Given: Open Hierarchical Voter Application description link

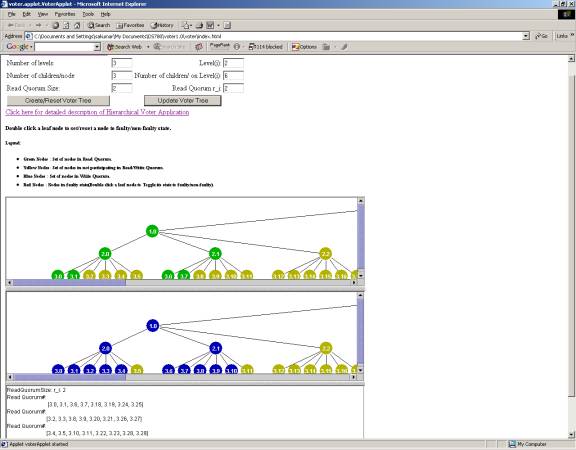Looking at the screenshot, I should pos(97,112).
